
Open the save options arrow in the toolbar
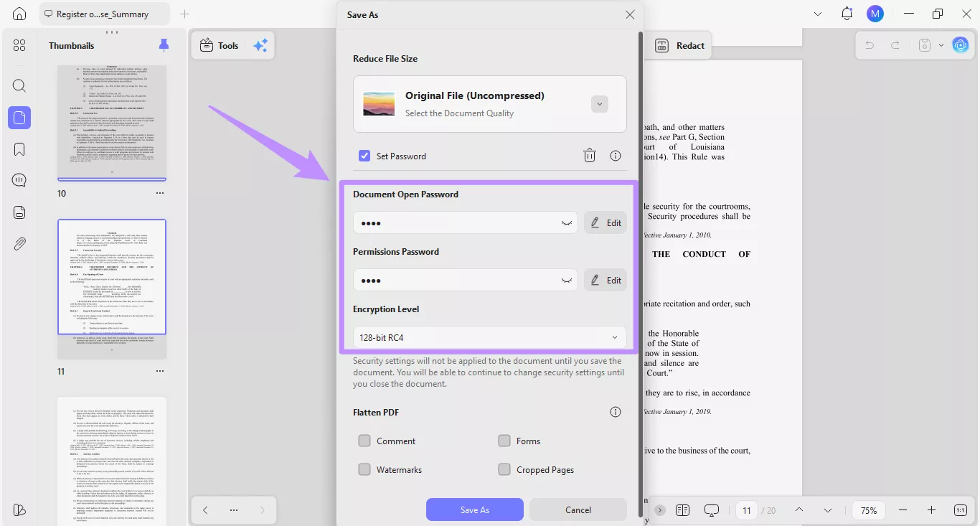coord(941,45)
